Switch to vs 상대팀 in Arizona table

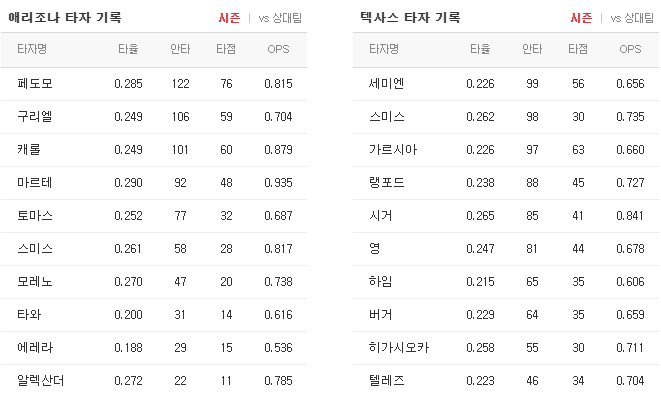280,18
